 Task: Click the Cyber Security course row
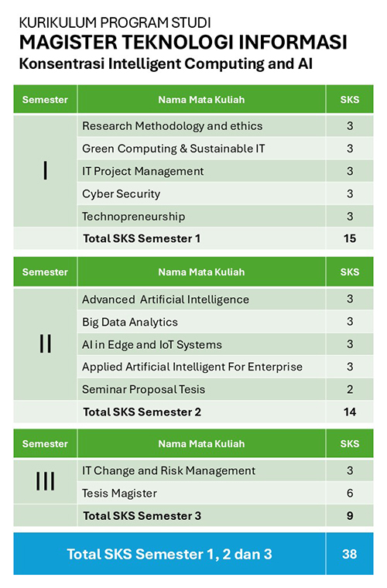point(225,194)
